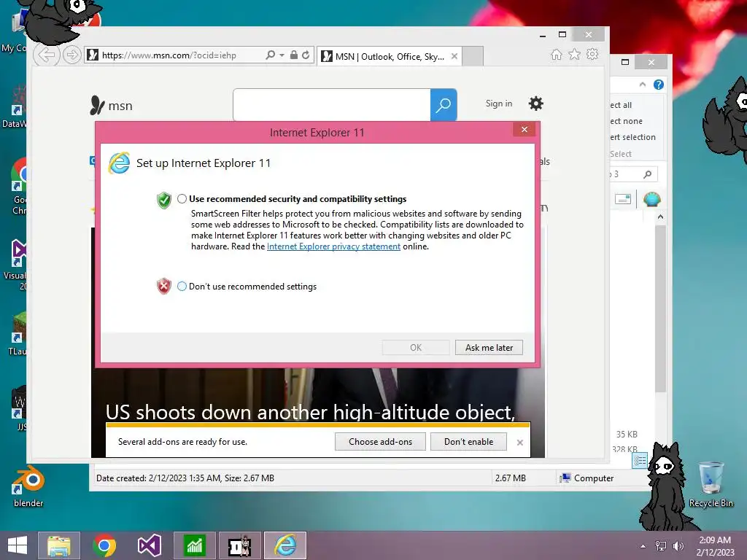The width and height of the screenshot is (747, 560).
Task: Open IE Favorites star icon
Action: 575,54
